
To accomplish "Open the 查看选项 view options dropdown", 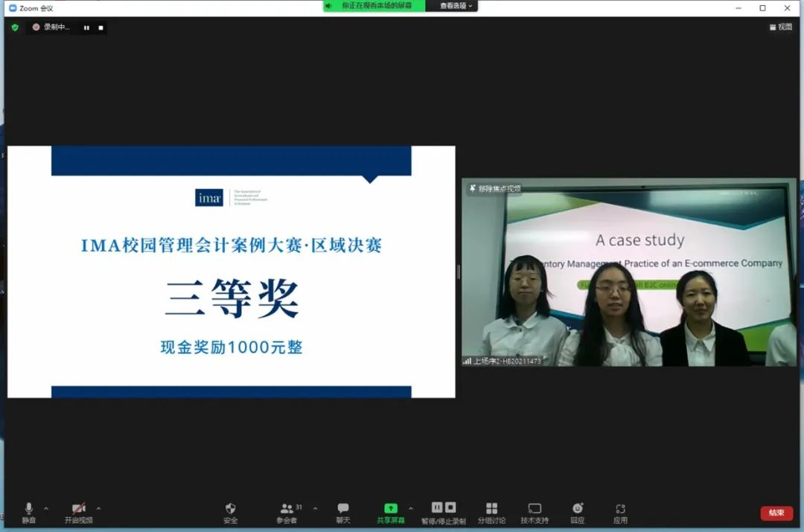I will [456, 6].
